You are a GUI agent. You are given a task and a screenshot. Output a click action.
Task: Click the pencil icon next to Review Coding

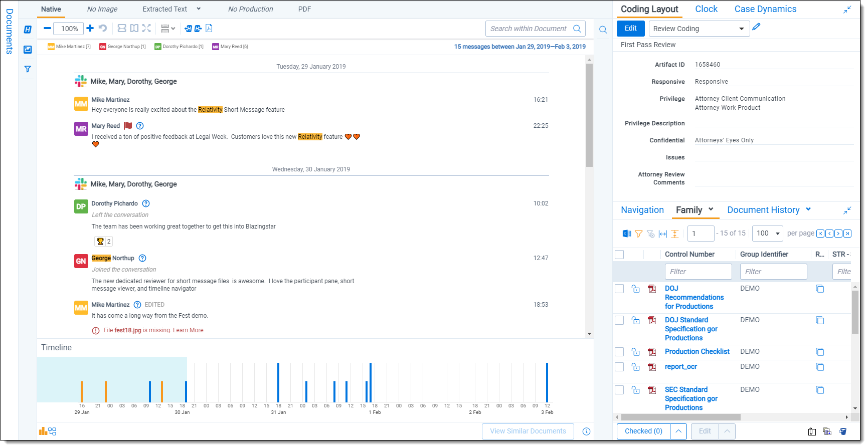click(756, 27)
